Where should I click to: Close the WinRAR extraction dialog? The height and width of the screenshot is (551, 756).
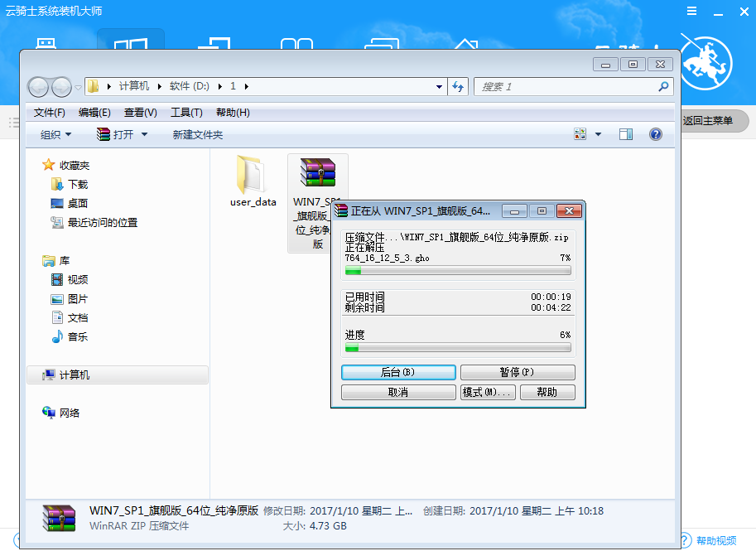(569, 211)
